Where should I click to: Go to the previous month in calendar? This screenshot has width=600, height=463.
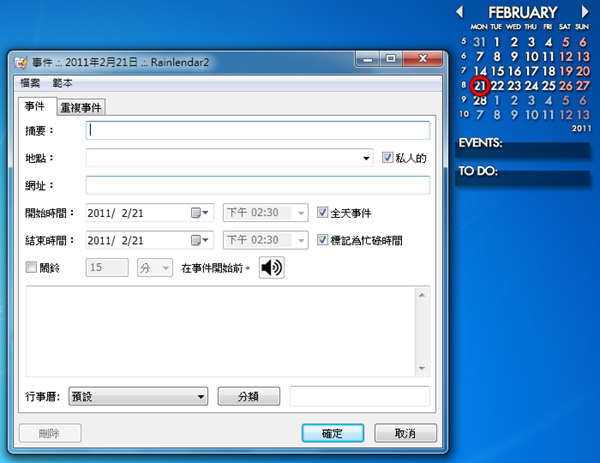click(460, 12)
